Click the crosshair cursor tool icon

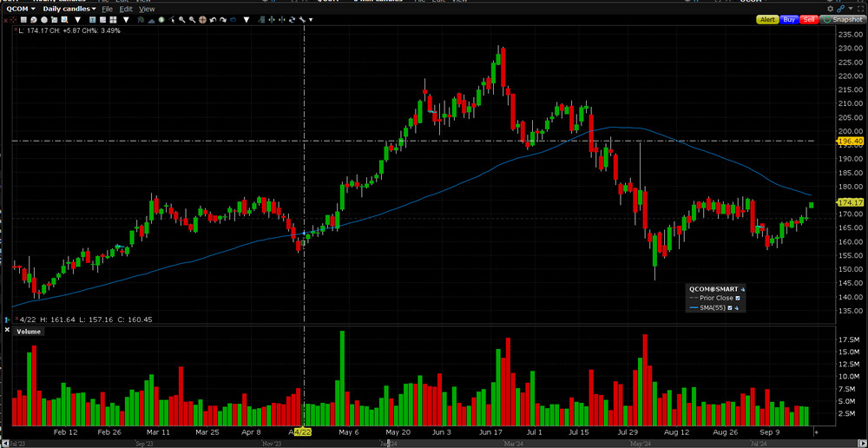201,19
